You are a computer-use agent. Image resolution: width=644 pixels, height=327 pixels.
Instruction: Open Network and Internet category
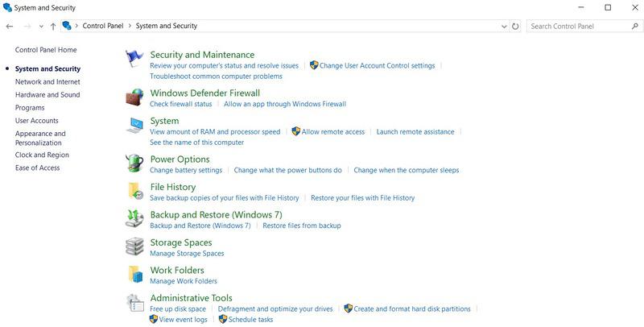click(x=47, y=81)
